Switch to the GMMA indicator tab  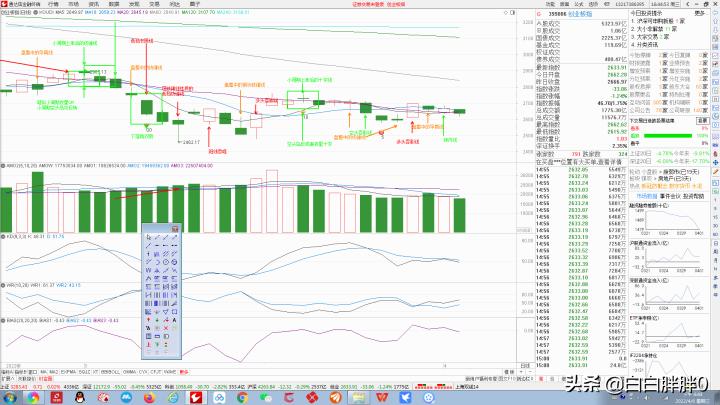point(129,372)
